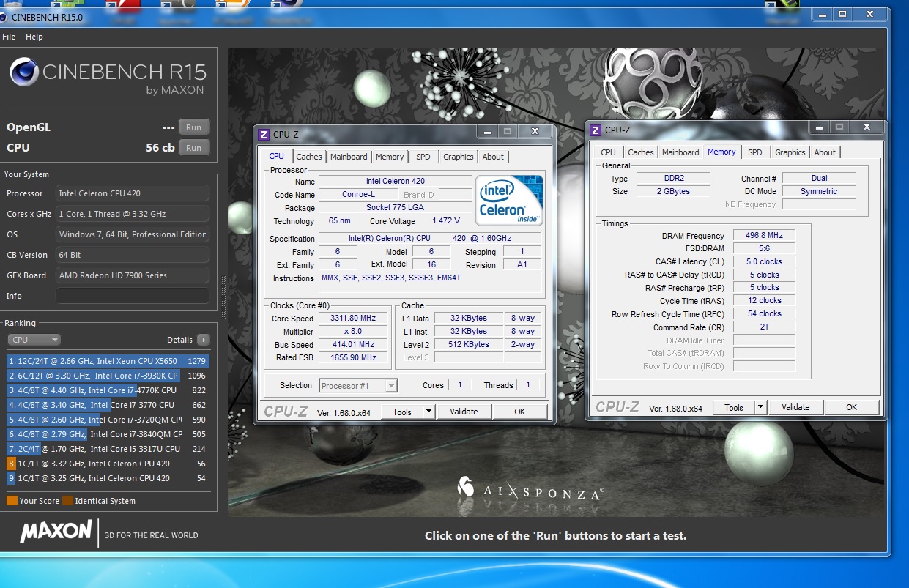The image size is (909, 588).
Task: Click the memory Type value DDR2
Action: tap(672, 178)
